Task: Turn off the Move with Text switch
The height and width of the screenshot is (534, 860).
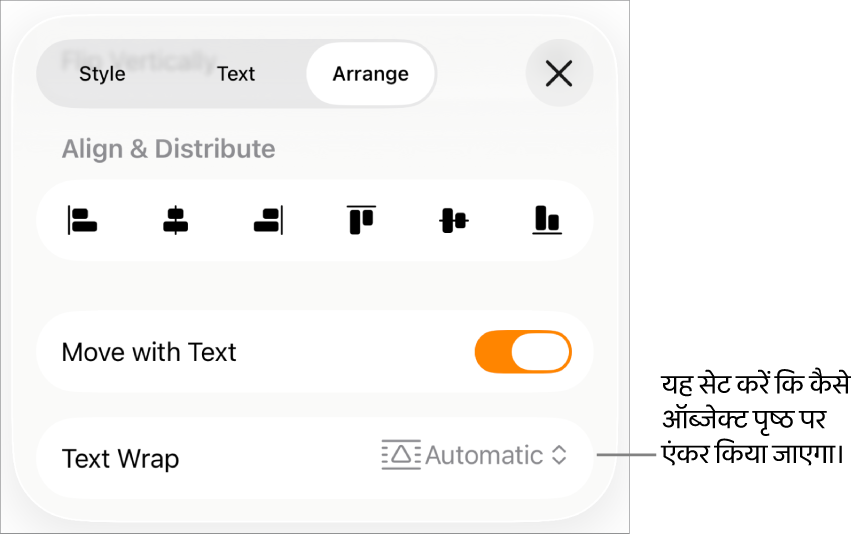Action: (523, 351)
